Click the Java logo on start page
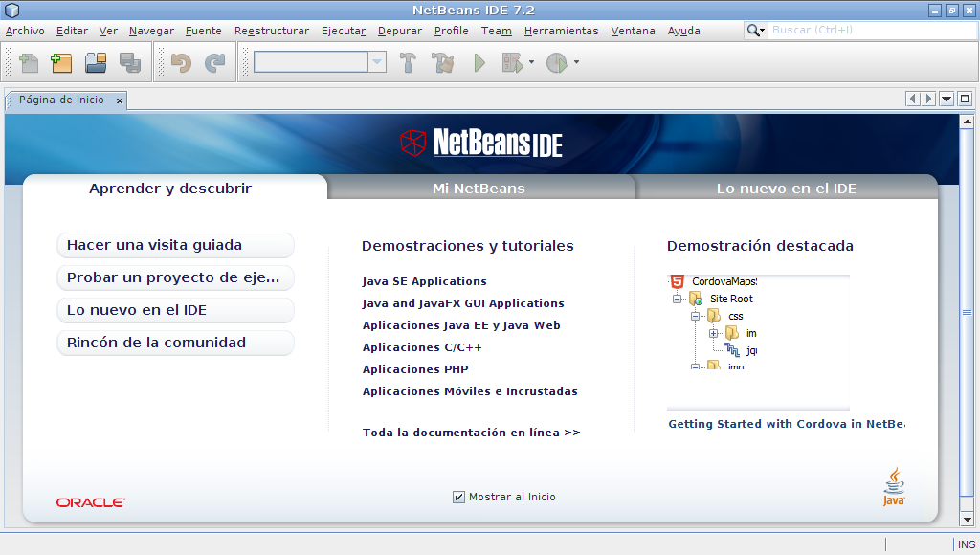 point(894,486)
